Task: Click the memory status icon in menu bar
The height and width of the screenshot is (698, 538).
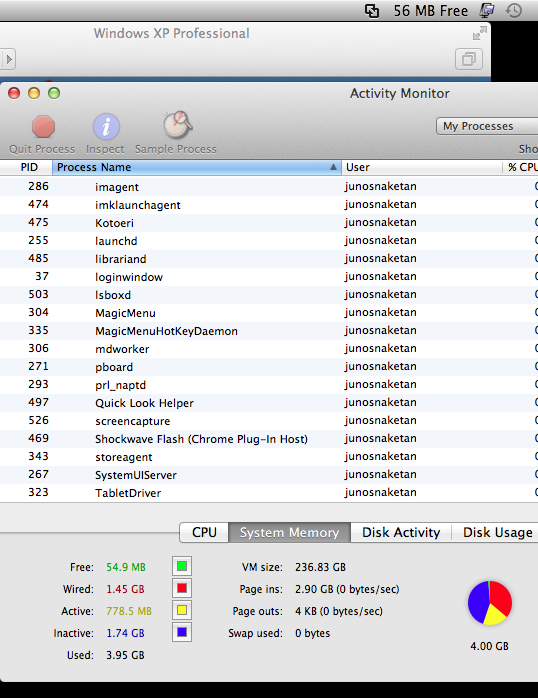Action: coord(372,11)
